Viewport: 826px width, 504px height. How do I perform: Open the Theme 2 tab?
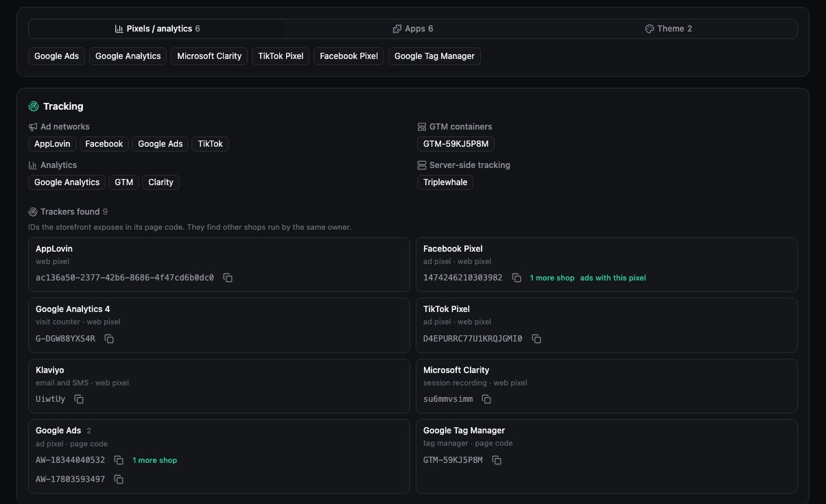pyautogui.click(x=668, y=29)
